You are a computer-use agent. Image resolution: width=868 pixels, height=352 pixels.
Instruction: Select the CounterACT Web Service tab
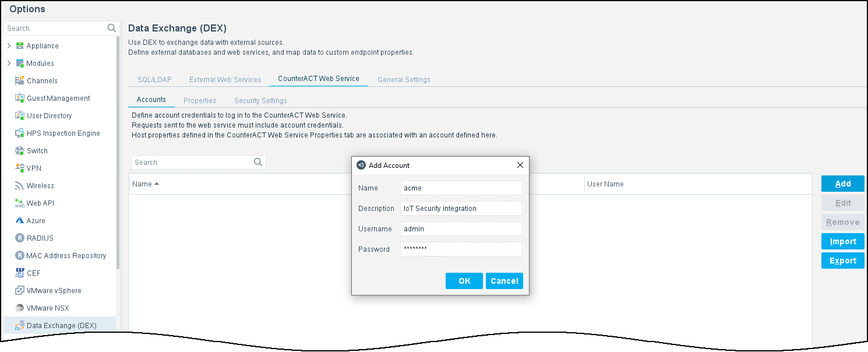pos(319,79)
